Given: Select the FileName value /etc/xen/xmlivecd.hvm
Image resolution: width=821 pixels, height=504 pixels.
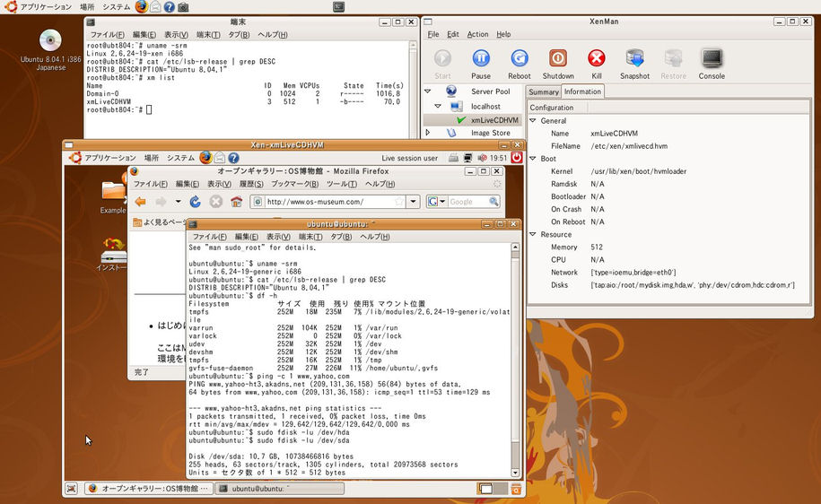Looking at the screenshot, I should 629,146.
